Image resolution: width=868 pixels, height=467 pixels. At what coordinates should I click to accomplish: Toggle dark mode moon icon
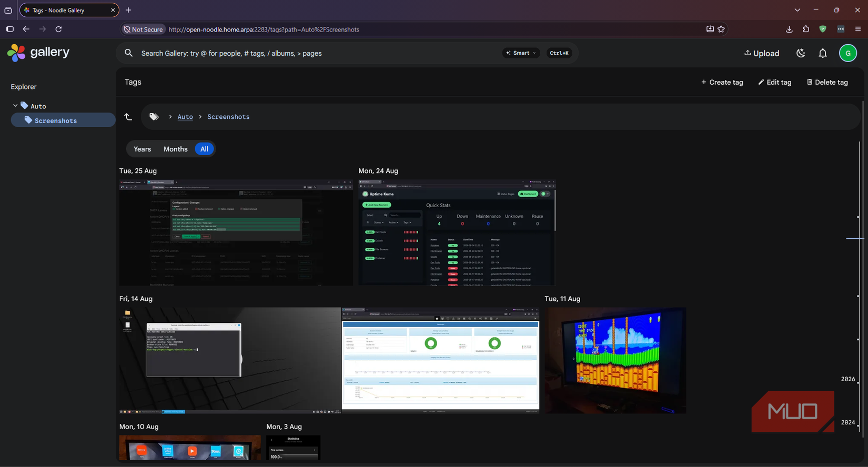(x=801, y=53)
